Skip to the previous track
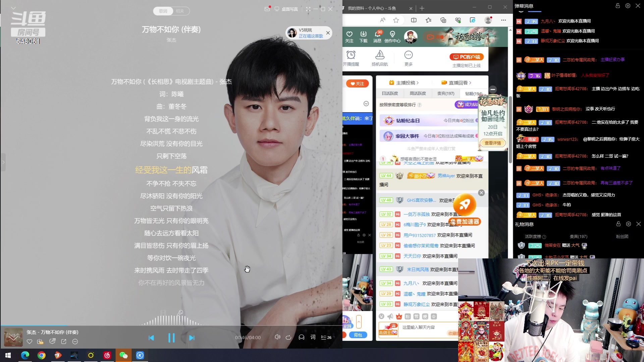 pos(151,338)
